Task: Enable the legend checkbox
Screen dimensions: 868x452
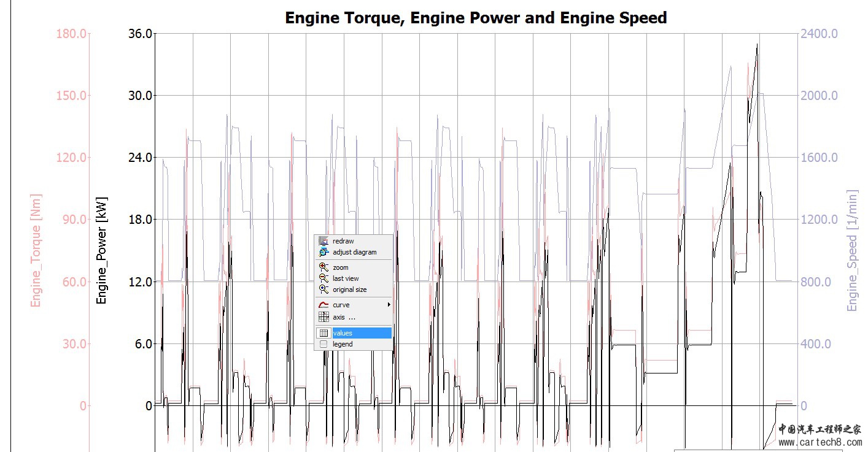Action: 324,344
